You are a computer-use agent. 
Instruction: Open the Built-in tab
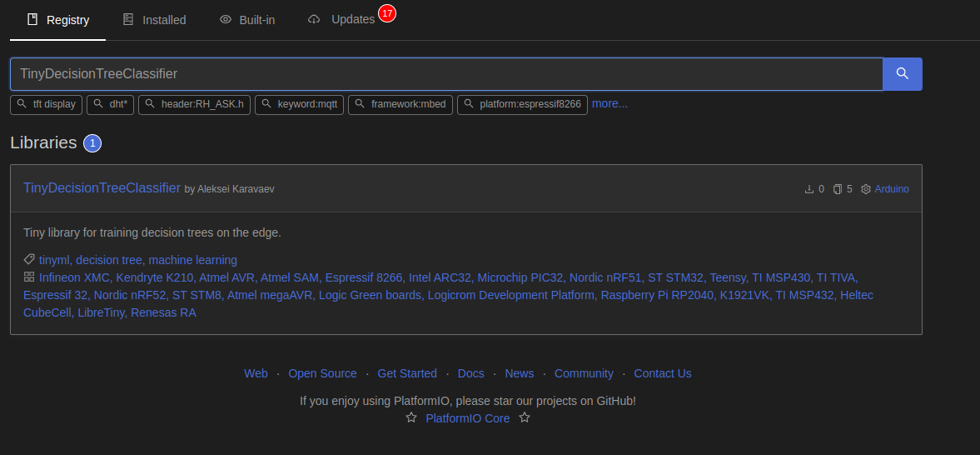click(247, 20)
